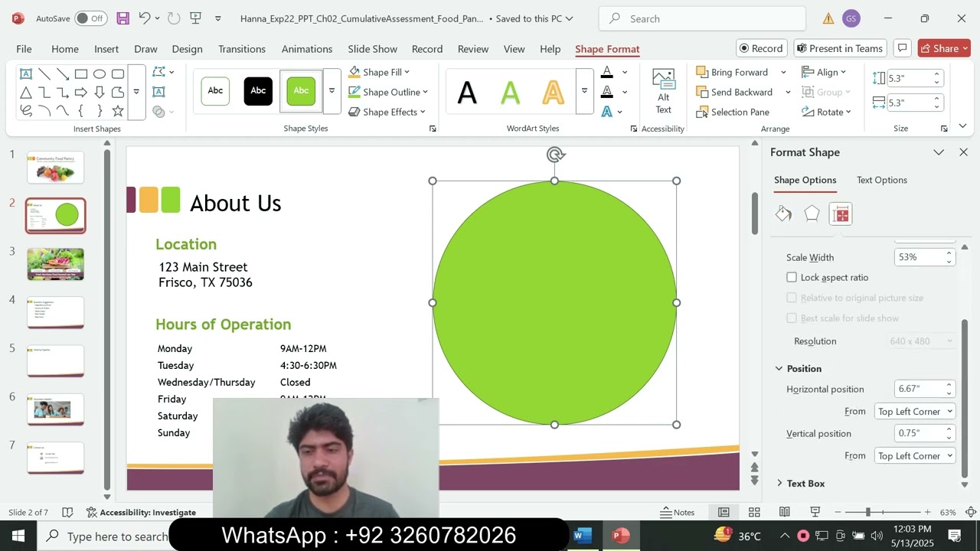
Task: Switch to Text Options tab
Action: [x=882, y=180]
